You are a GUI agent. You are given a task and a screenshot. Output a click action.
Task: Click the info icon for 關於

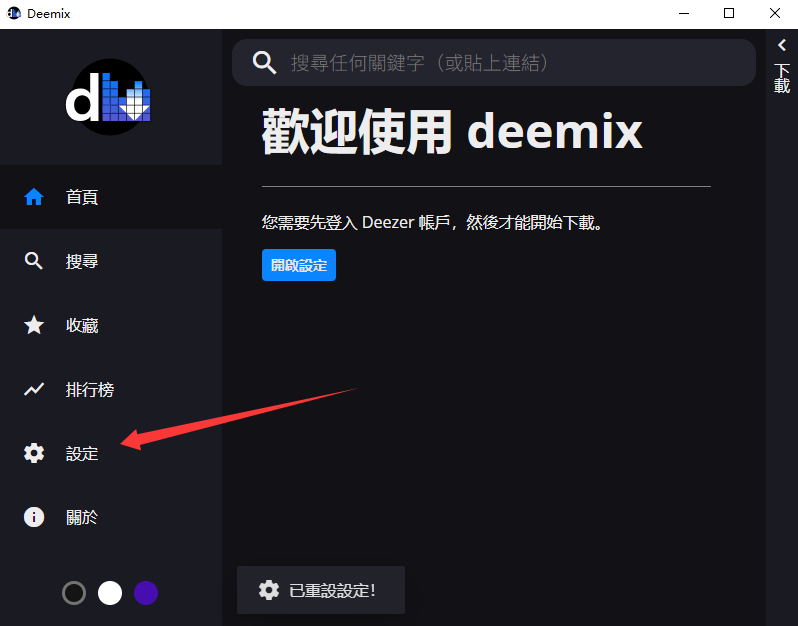(34, 517)
